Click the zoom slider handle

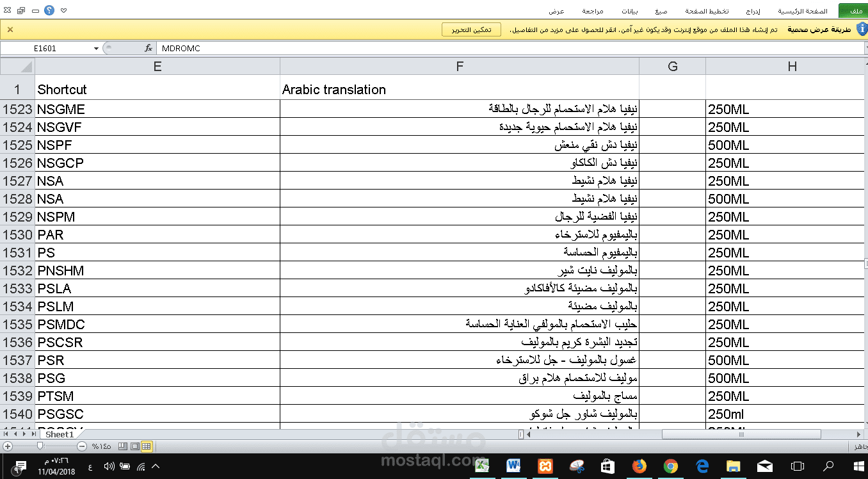(x=40, y=446)
